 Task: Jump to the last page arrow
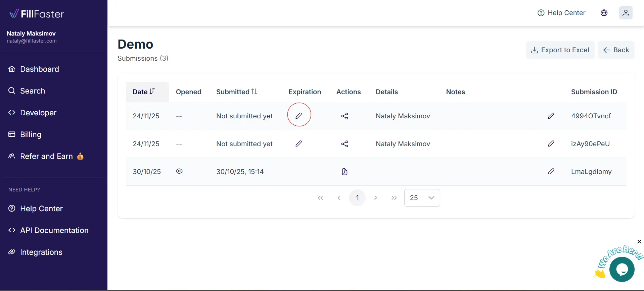coord(394,198)
